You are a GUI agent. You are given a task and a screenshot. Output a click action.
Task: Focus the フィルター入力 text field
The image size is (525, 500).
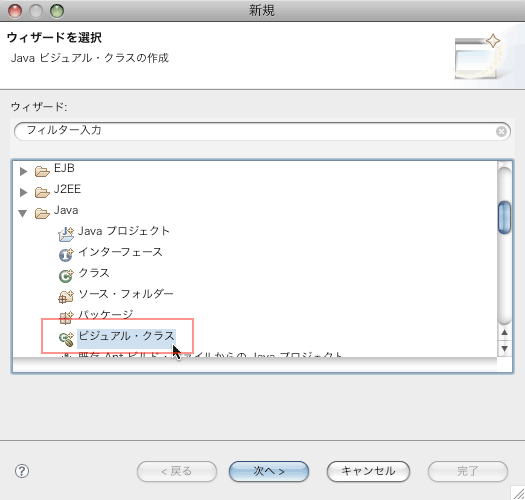[x=262, y=131]
